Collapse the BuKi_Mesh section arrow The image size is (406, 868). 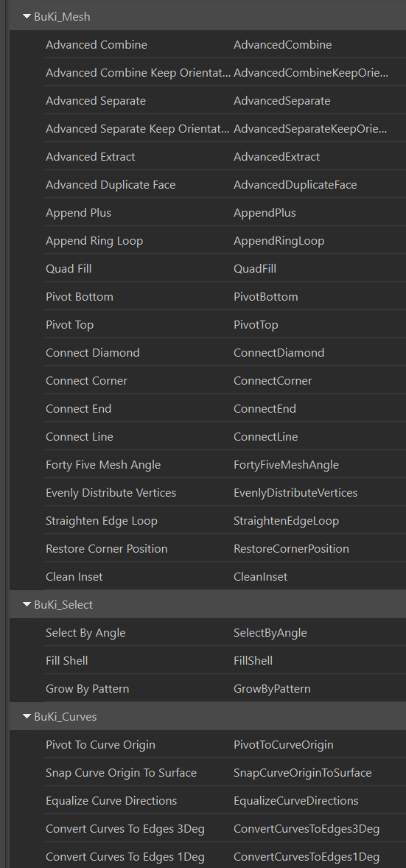point(27,17)
